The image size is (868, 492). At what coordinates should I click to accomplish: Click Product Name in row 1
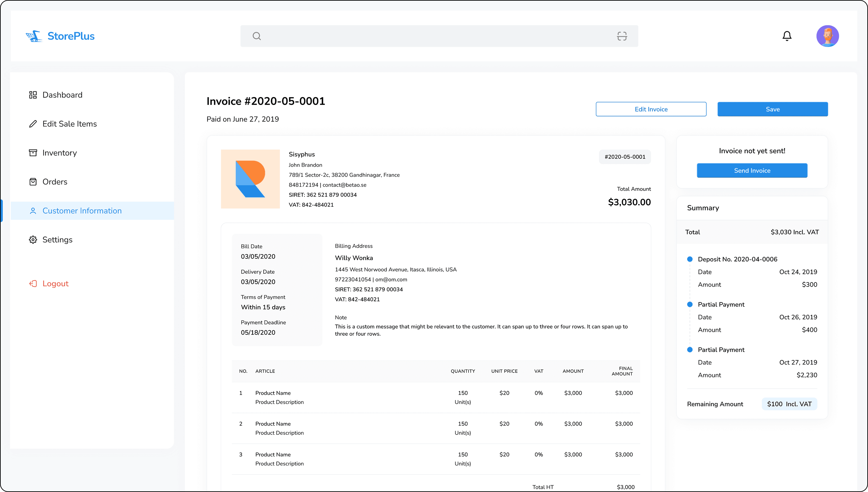273,393
